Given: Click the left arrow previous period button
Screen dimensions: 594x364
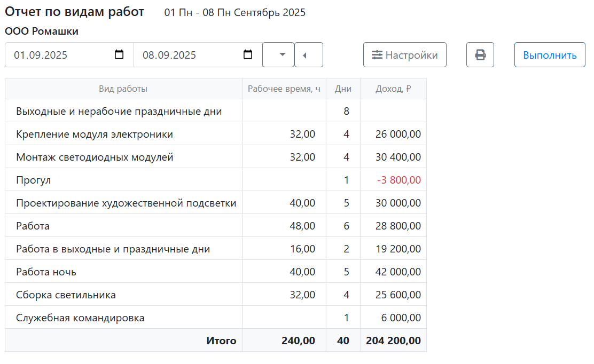Looking at the screenshot, I should pyautogui.click(x=309, y=55).
